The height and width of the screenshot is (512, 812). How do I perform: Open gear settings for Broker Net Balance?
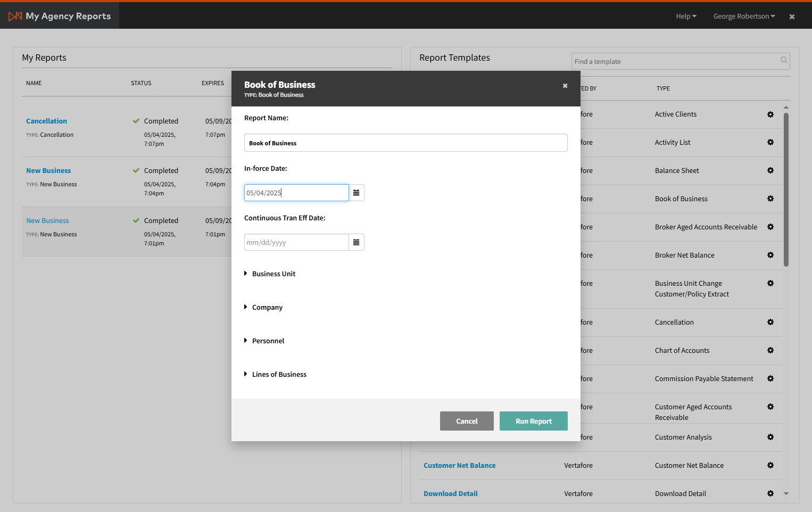pyautogui.click(x=770, y=255)
